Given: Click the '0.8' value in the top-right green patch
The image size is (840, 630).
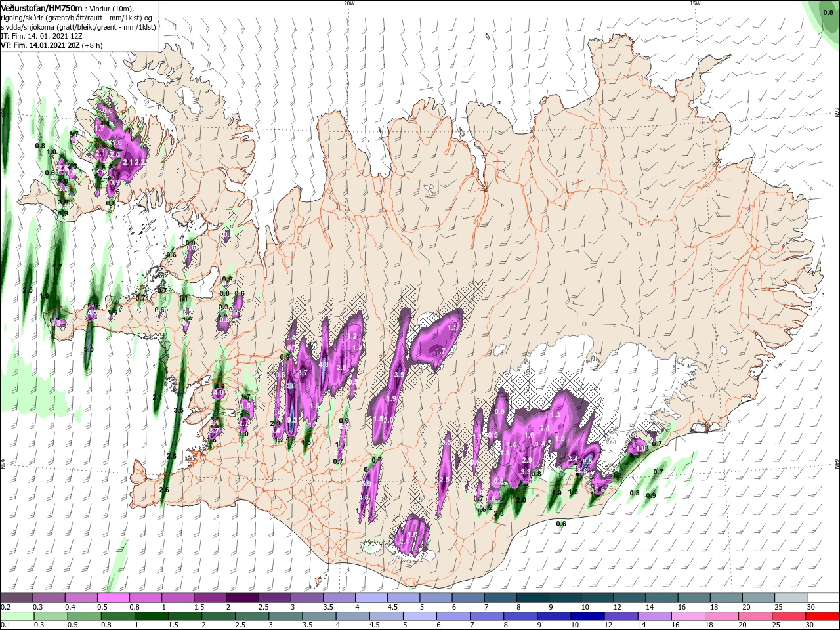Looking at the screenshot, I should 828,12.
